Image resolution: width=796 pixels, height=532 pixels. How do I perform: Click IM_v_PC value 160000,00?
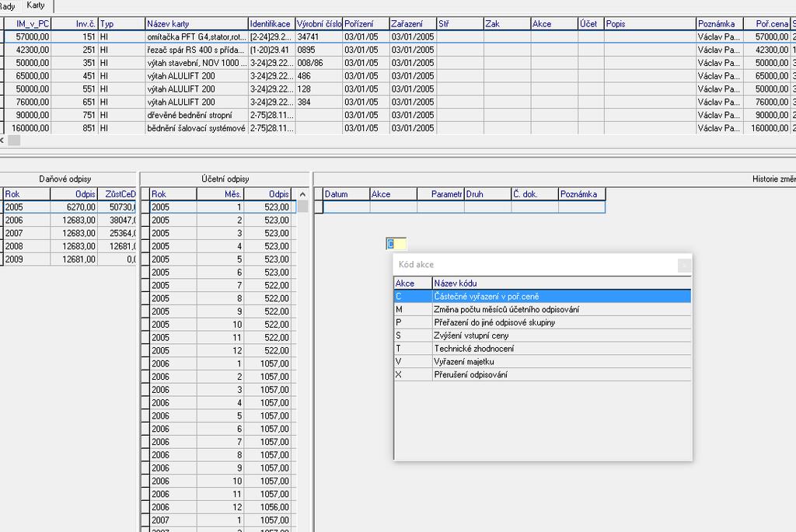[x=28, y=128]
